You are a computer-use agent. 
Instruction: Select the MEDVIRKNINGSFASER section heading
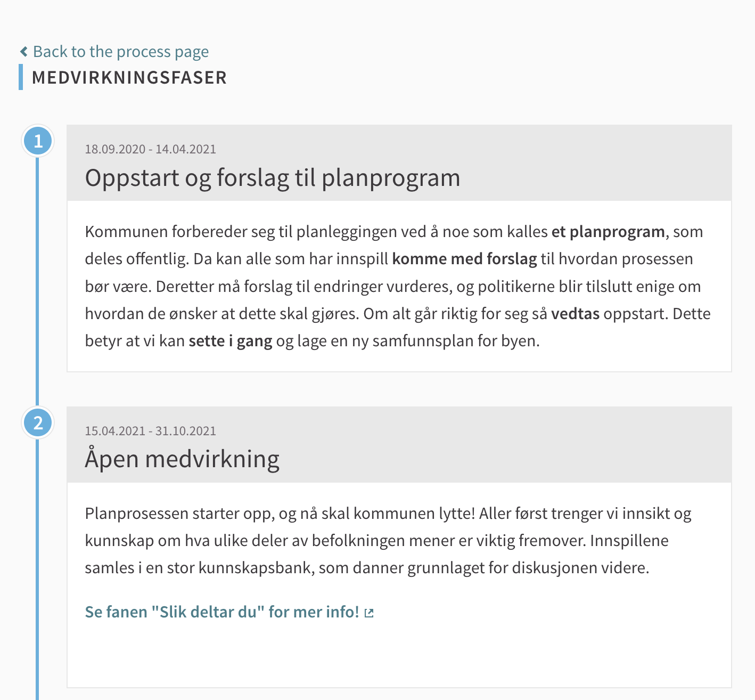tap(129, 77)
